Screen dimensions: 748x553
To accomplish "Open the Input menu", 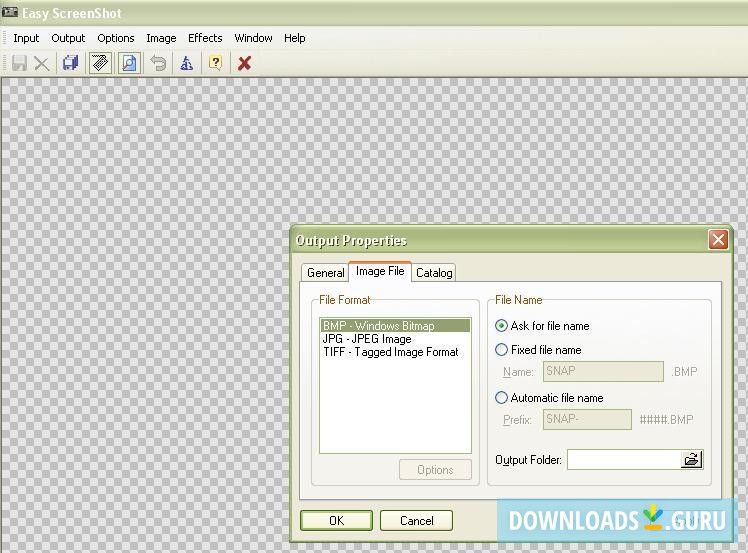I will (26, 38).
